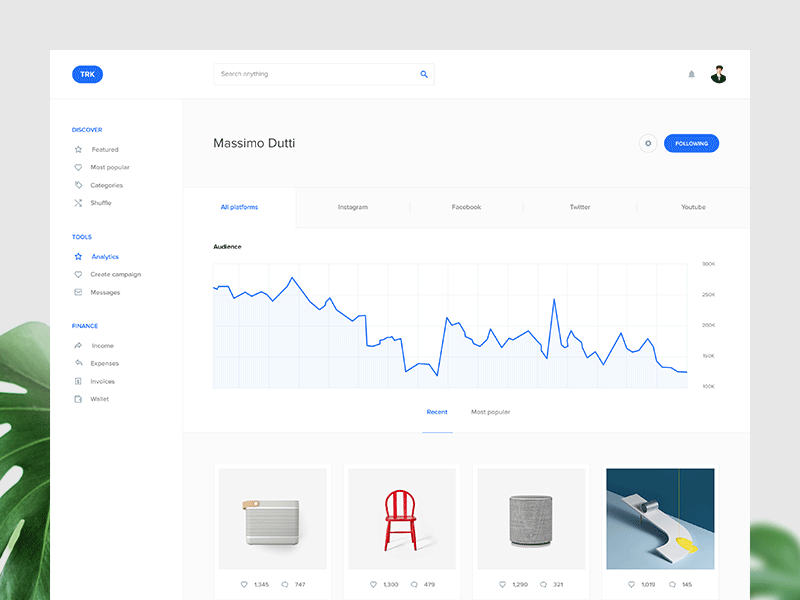The width and height of the screenshot is (800, 600).
Task: Open Wallet using its card icon
Action: click(x=77, y=398)
